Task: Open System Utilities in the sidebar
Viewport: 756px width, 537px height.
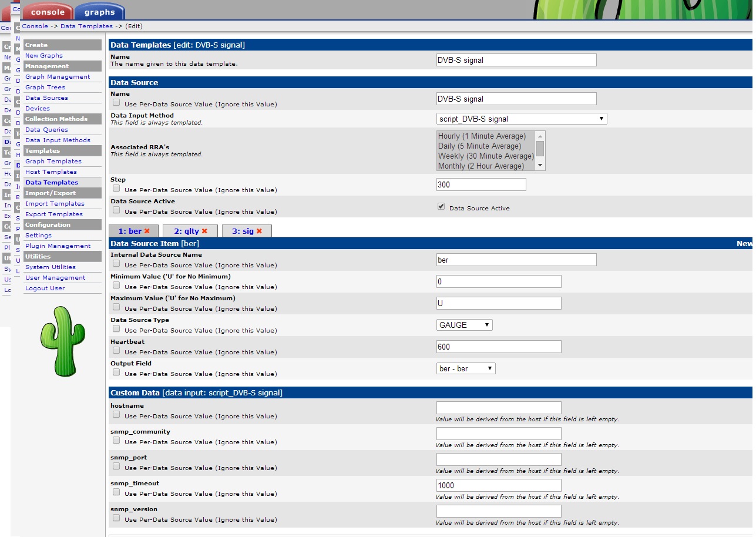Action: pos(51,267)
